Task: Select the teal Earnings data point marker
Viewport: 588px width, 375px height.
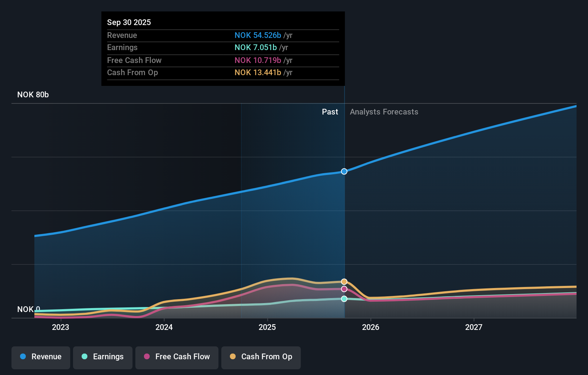Action: [x=344, y=299]
